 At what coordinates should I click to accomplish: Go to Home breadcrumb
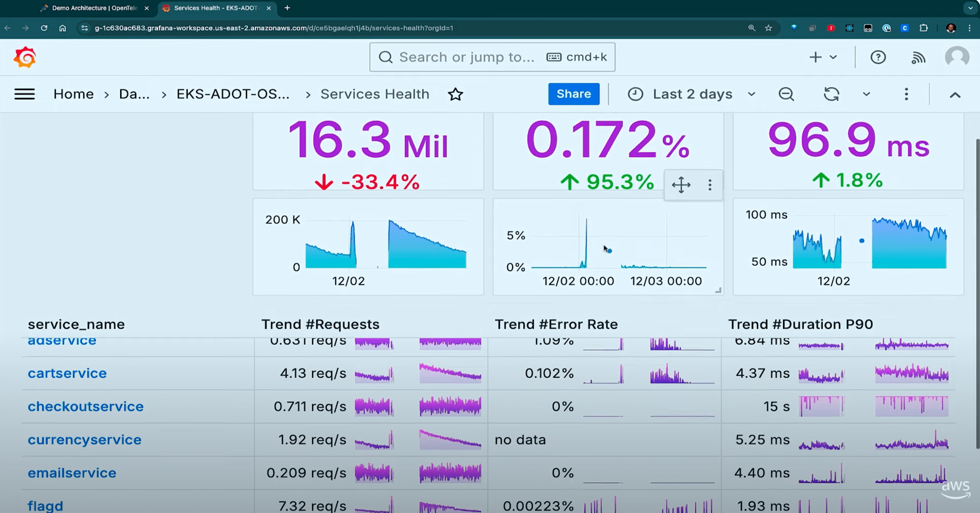(73, 94)
